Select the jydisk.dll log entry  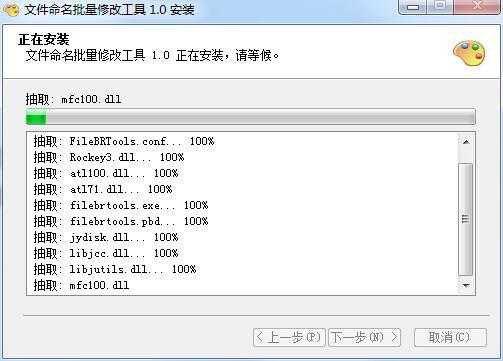click(x=106, y=237)
